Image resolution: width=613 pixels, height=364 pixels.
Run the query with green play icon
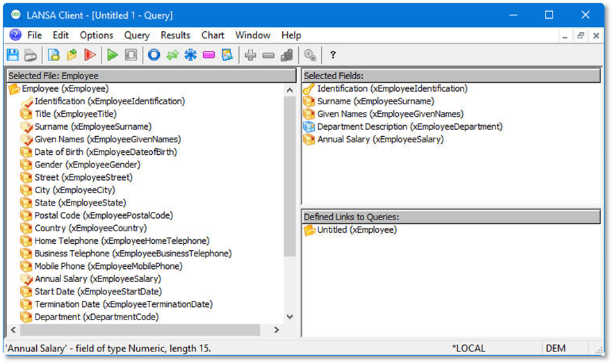click(113, 55)
